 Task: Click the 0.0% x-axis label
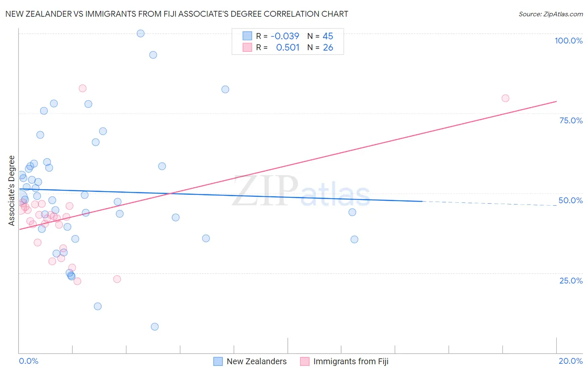coord(28,361)
